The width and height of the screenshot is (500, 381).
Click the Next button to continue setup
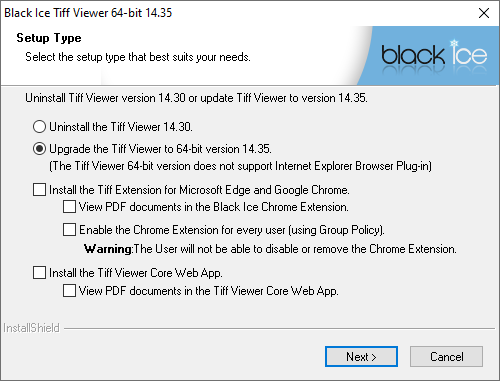pyautogui.click(x=361, y=357)
